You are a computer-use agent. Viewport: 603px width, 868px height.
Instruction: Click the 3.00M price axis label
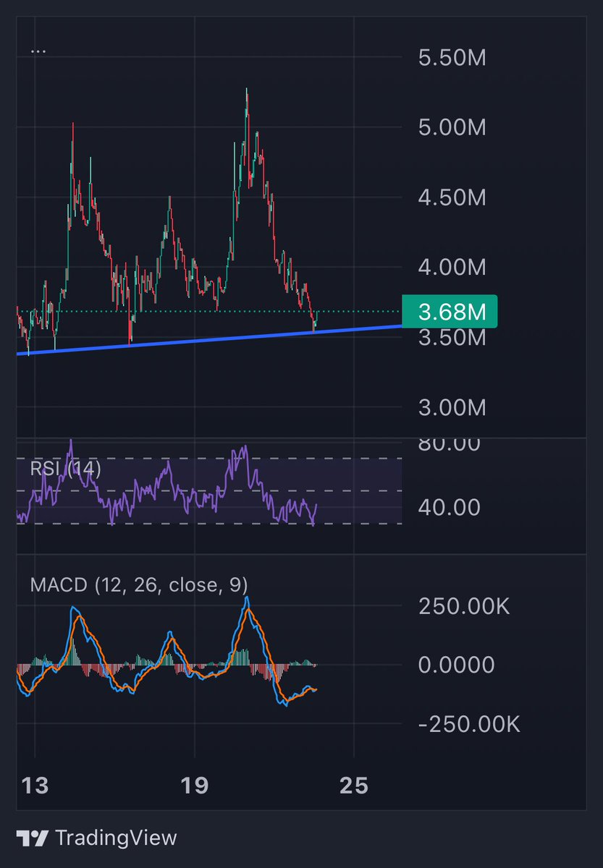click(452, 408)
